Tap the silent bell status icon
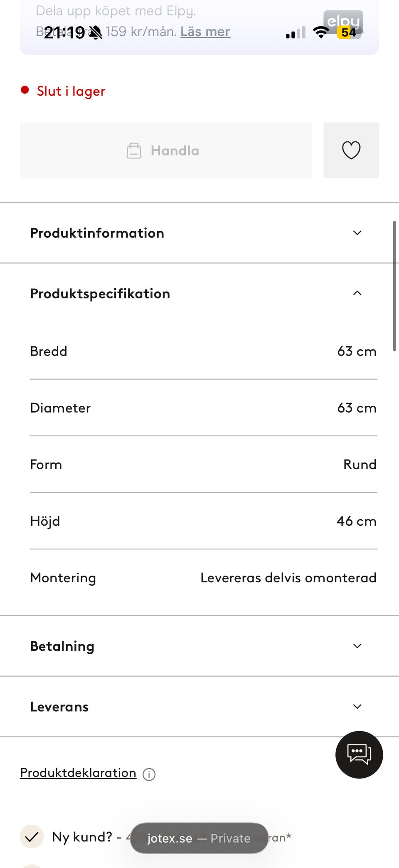This screenshot has height=868, width=399. point(96,32)
